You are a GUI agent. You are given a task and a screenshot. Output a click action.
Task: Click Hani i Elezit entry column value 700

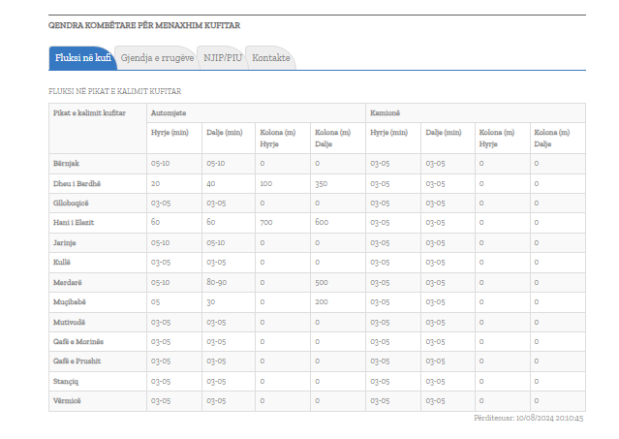point(266,223)
